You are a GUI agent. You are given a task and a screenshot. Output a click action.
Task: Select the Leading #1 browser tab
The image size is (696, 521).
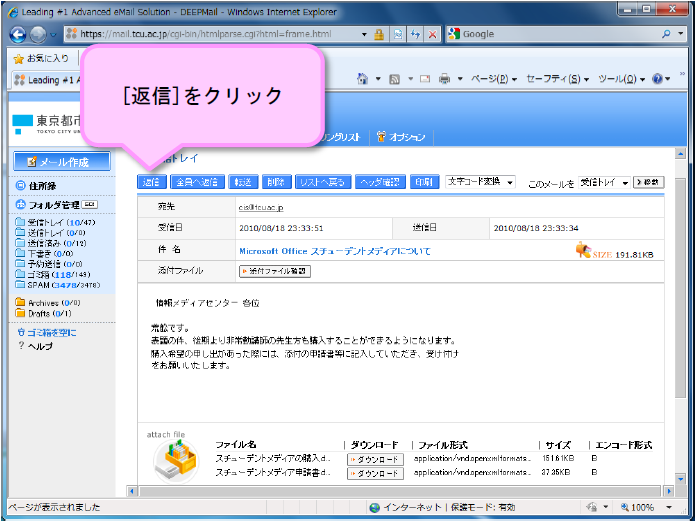click(x=45, y=80)
